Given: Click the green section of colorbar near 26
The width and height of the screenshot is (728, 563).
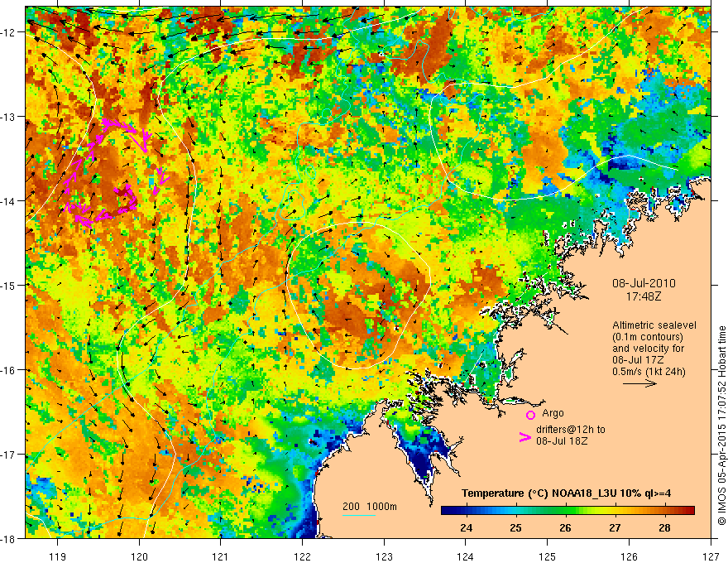Looking at the screenshot, I should [565, 511].
